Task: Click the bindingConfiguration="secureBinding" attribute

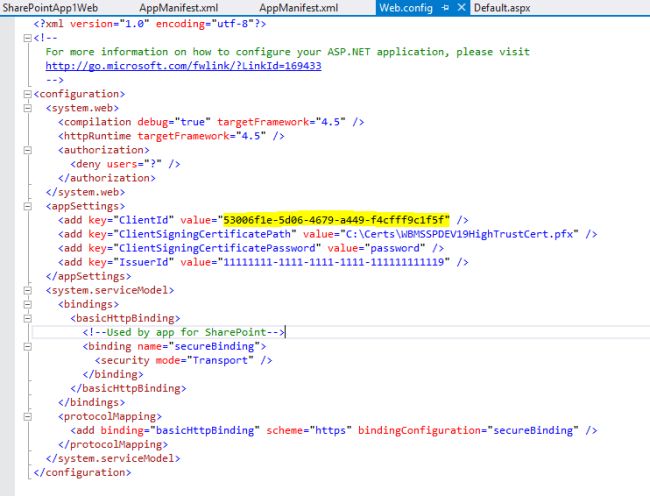Action: 468,430
